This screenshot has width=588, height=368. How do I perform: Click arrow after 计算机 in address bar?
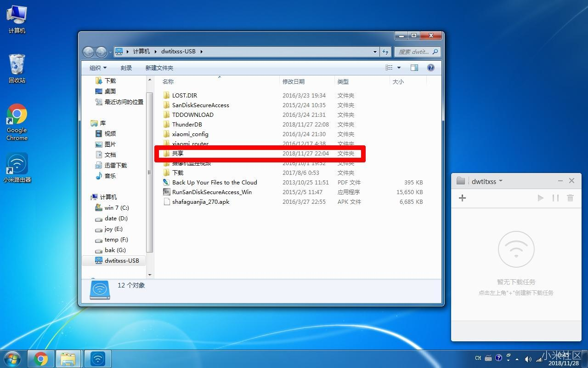point(156,52)
